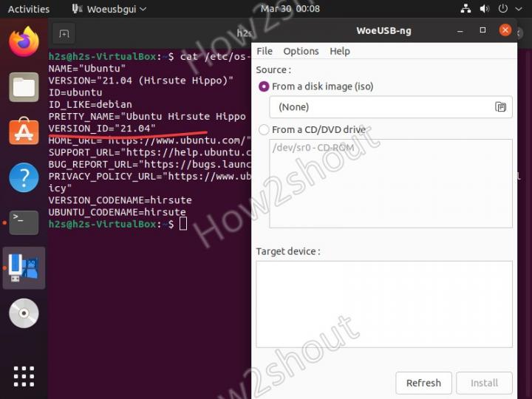The image size is (532, 399).
Task: Click Activities in the top bar
Action: point(29,9)
